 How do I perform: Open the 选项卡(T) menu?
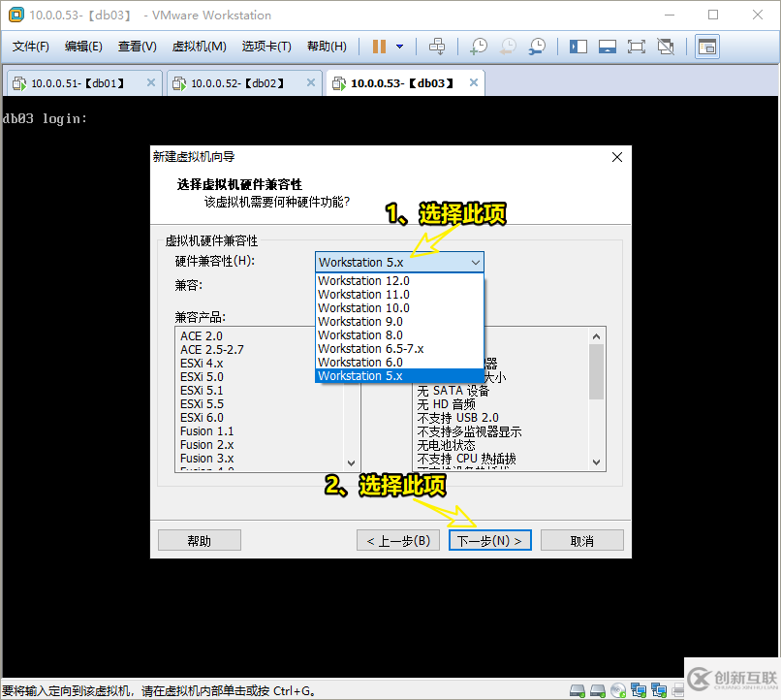click(266, 47)
